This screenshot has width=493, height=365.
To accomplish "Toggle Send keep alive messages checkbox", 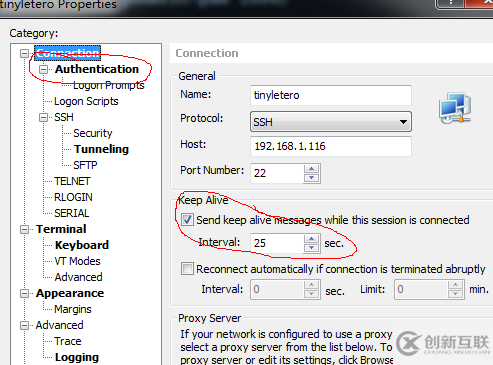I will tap(187, 220).
